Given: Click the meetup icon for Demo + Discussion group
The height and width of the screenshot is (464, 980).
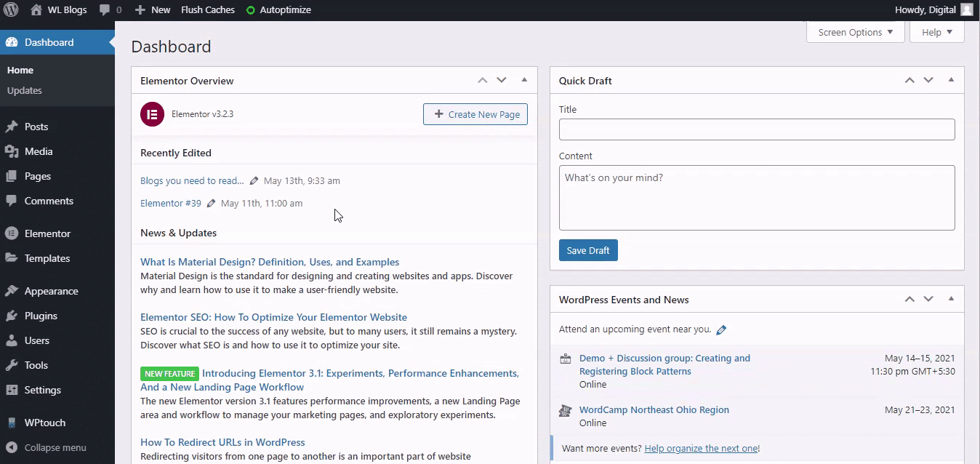Looking at the screenshot, I should click(565, 359).
